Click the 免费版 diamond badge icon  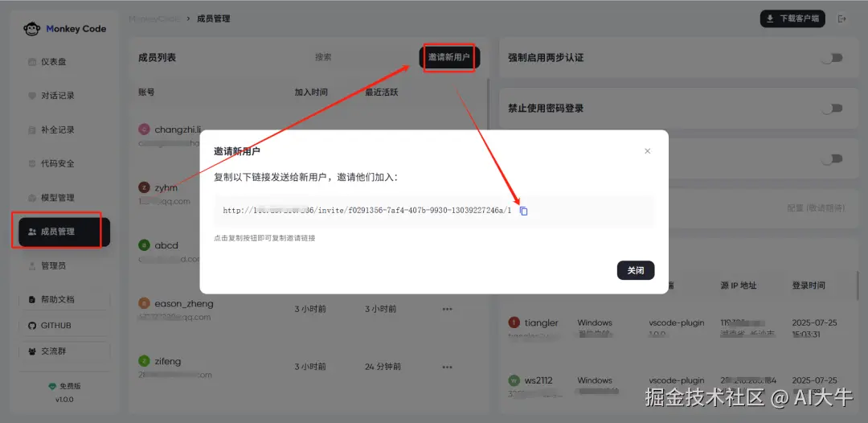click(52, 387)
